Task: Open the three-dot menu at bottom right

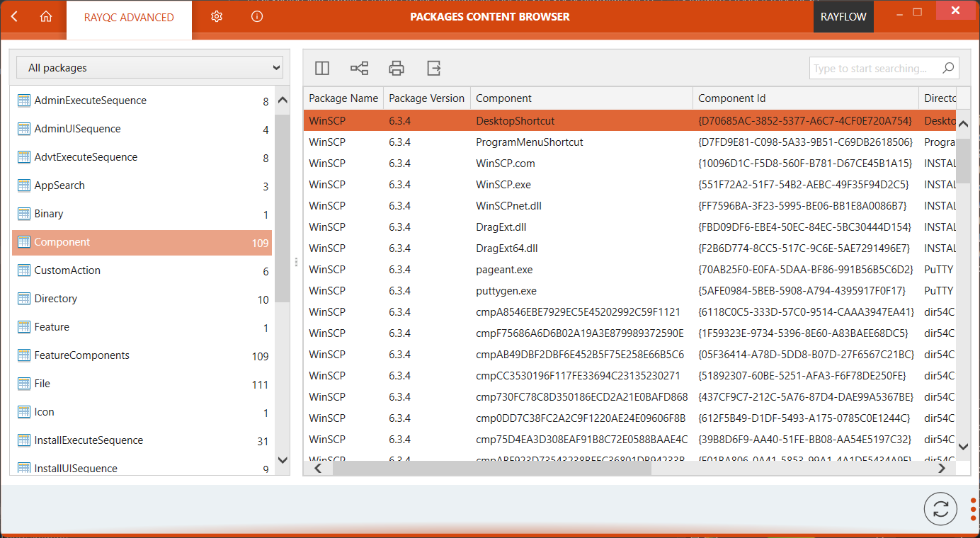Action: [x=974, y=509]
